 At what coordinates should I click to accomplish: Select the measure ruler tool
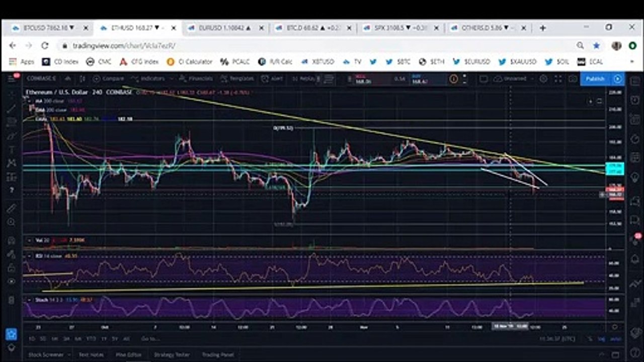12,208
